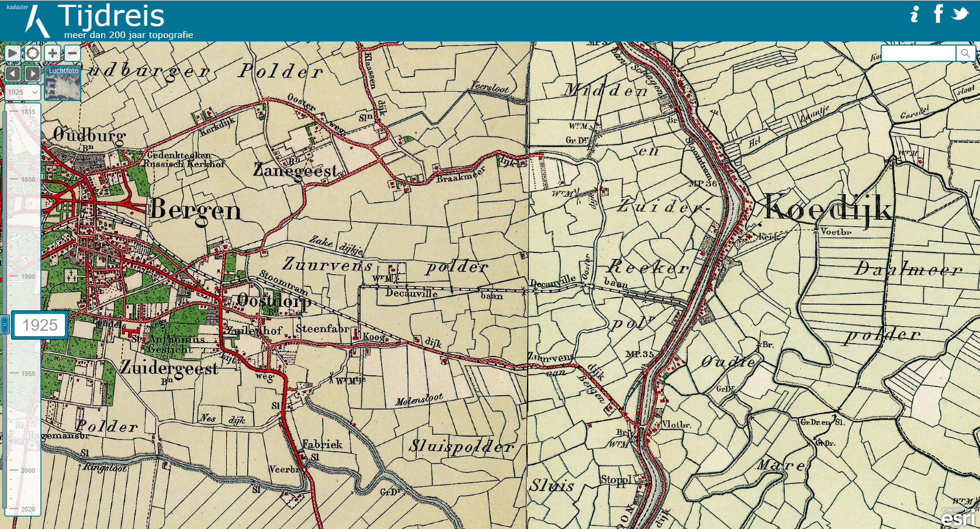Screen dimensions: 980x529
Task: Click the timeline slider handle at 1925
Action: [5, 324]
